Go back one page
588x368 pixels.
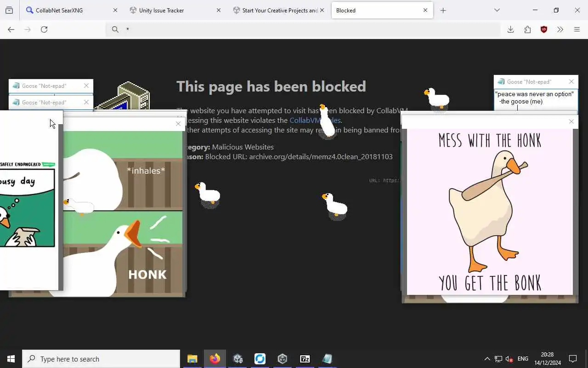11,29
